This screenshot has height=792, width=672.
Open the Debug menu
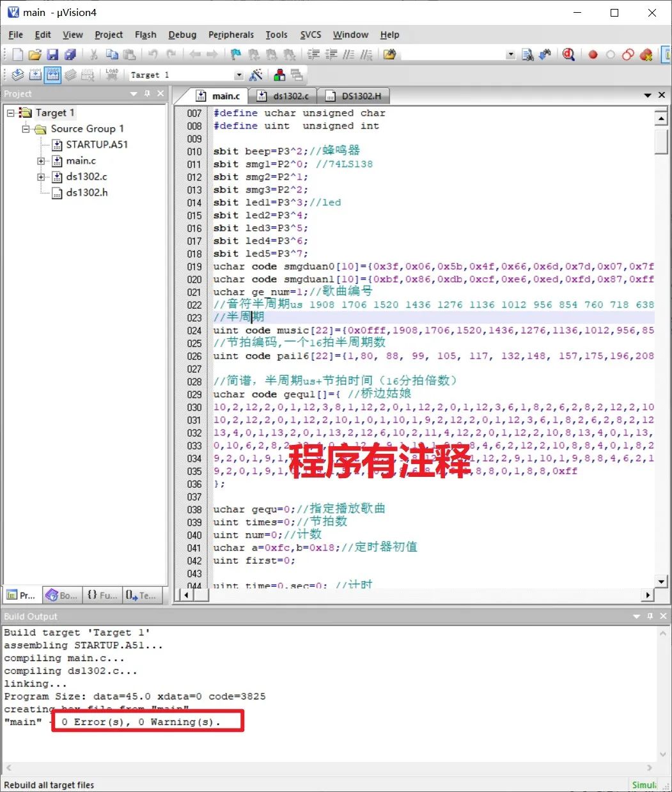coord(182,35)
